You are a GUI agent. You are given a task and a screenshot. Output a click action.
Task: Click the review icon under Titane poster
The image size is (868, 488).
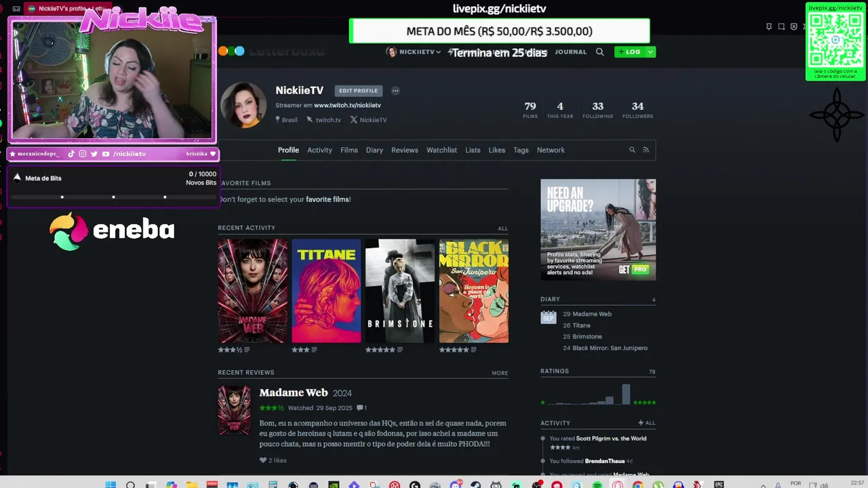click(314, 350)
